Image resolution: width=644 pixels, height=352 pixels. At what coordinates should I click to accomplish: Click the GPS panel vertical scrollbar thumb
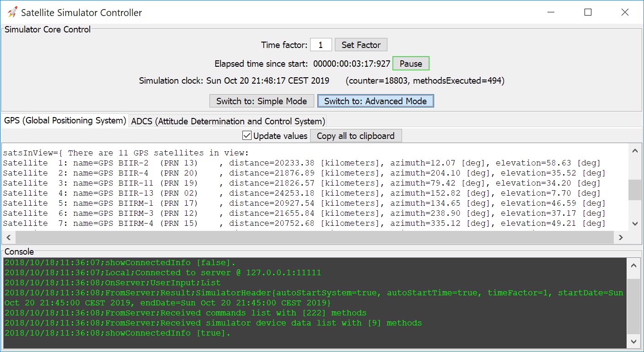[634, 190]
